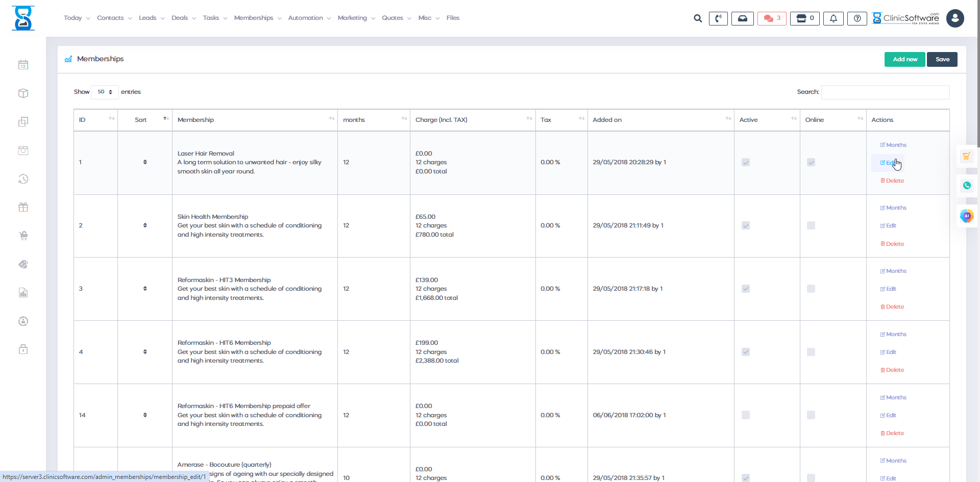Open chat messages showing 3 unread
Image resolution: width=980 pixels, height=482 pixels.
(772, 18)
